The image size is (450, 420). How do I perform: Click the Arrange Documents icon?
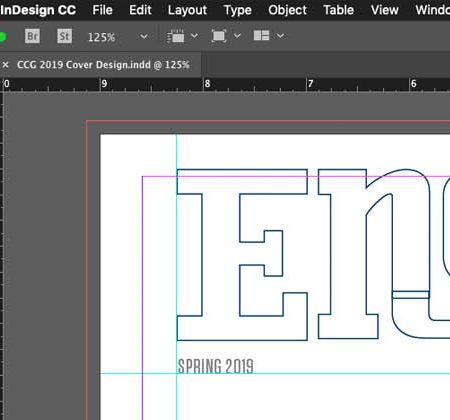click(261, 35)
